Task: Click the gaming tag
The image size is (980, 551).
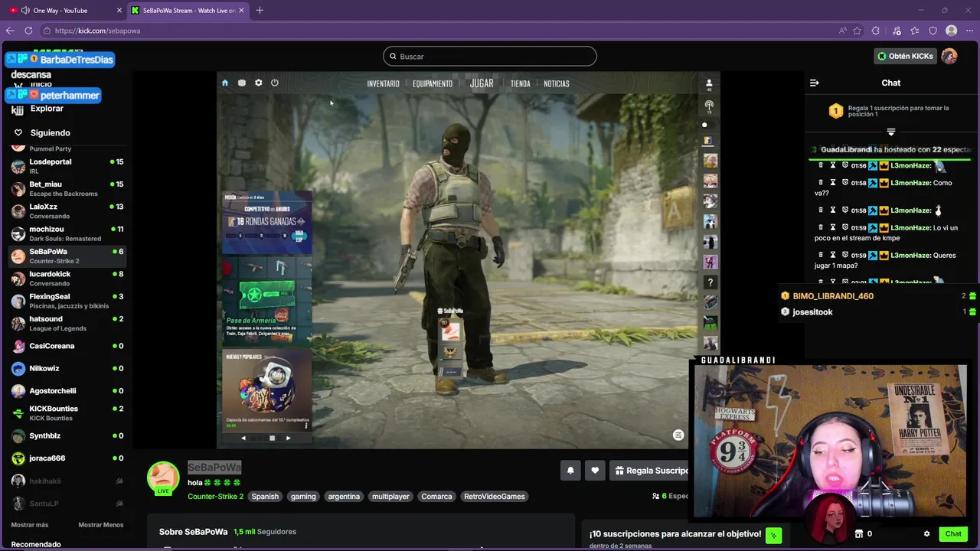Action: [x=303, y=497]
